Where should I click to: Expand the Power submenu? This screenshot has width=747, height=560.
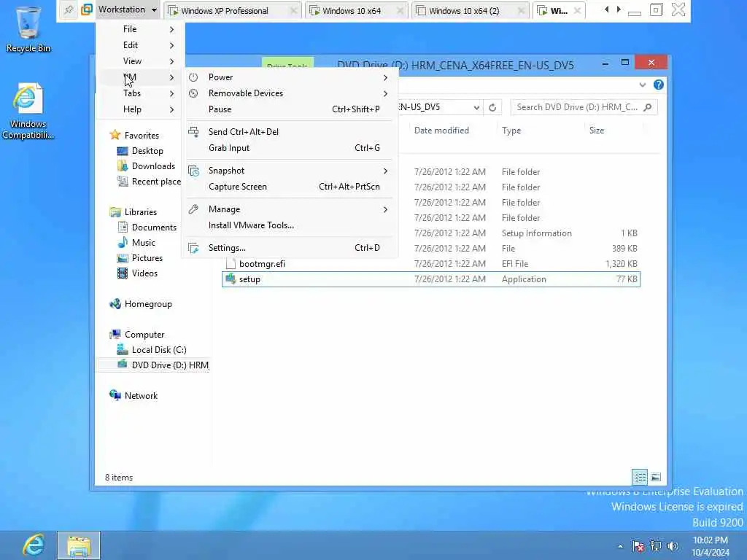290,77
